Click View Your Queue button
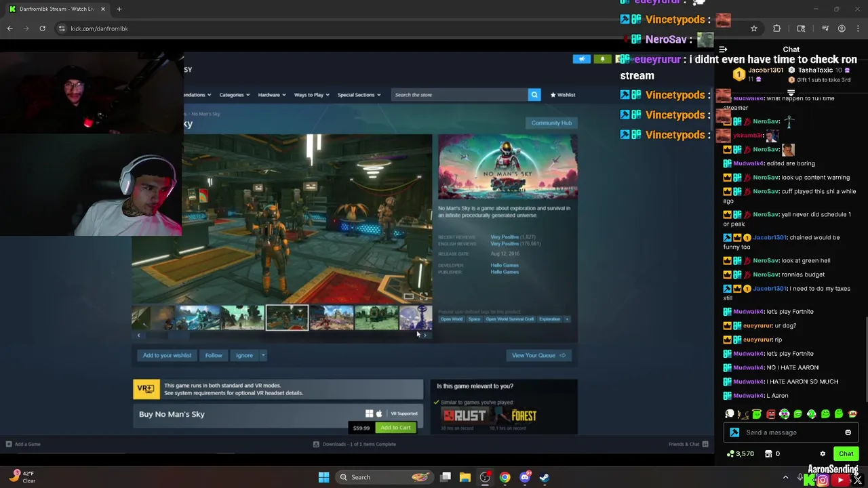This screenshot has width=868, height=488. point(539,355)
